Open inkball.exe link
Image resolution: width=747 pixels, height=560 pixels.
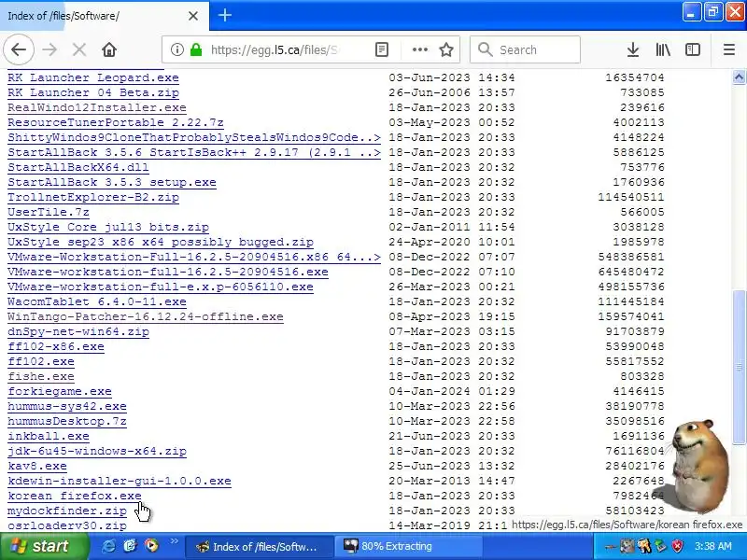(49, 436)
